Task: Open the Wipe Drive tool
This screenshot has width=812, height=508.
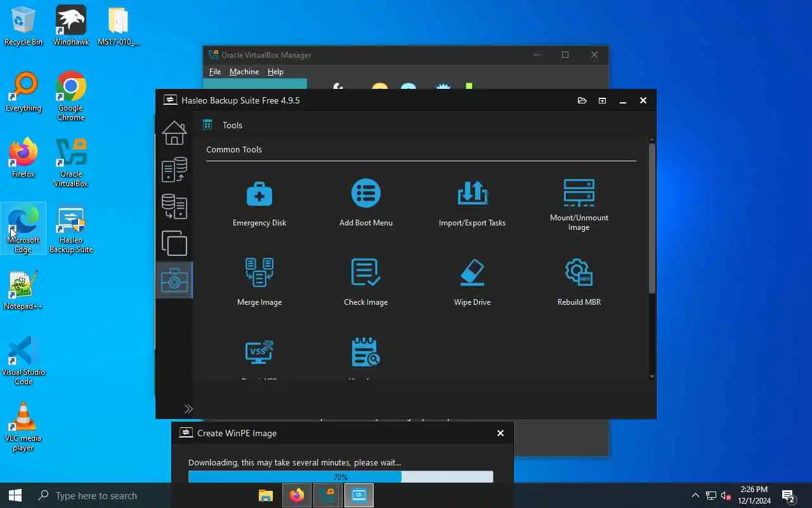Action: coord(472,282)
